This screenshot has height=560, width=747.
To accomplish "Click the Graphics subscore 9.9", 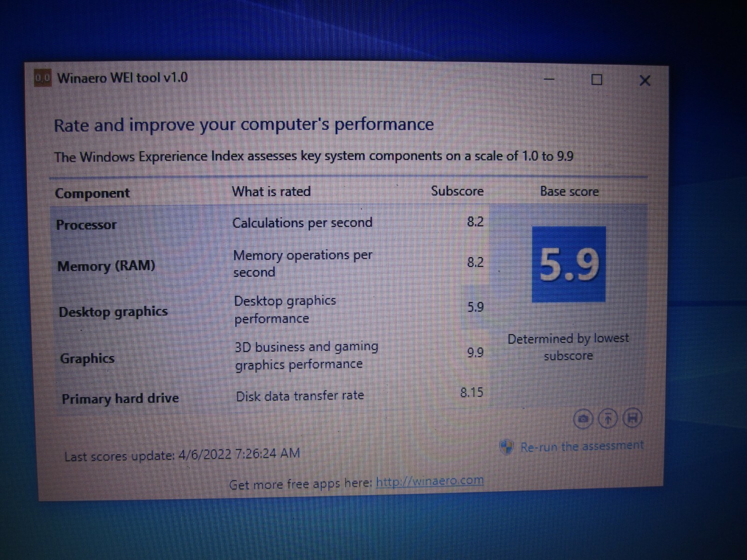I will 475,352.
